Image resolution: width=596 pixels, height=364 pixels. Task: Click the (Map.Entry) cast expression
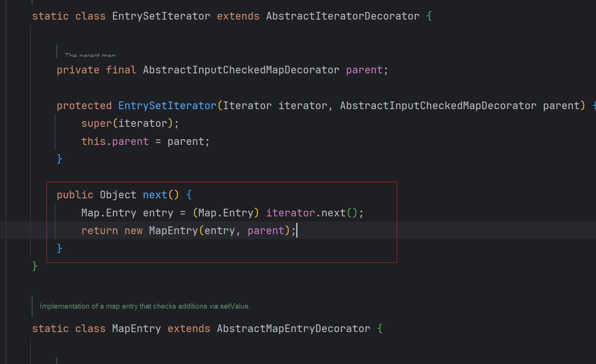225,213
